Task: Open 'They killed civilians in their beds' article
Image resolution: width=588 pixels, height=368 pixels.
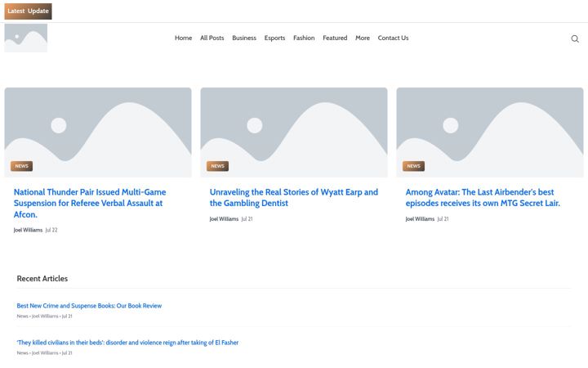Action: pyautogui.click(x=127, y=343)
